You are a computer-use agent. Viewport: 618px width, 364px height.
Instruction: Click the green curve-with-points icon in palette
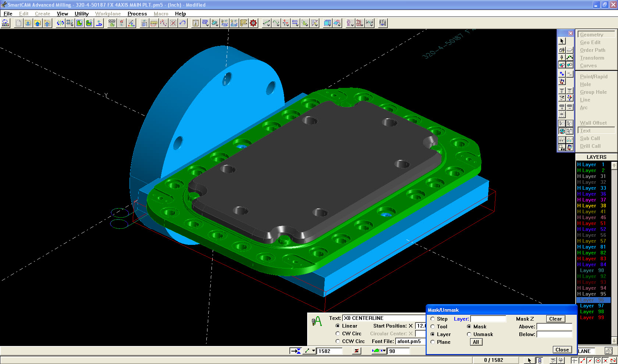(569, 57)
